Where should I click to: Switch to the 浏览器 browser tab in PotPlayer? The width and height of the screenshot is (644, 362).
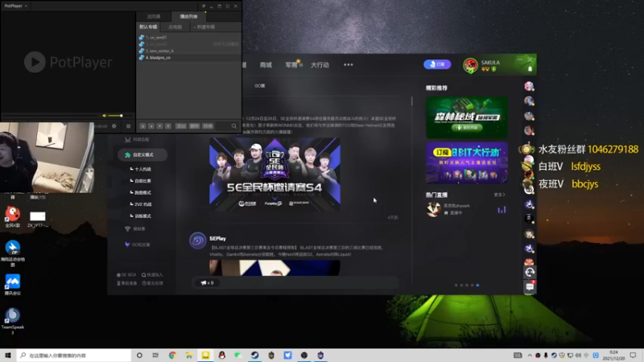coord(154,16)
